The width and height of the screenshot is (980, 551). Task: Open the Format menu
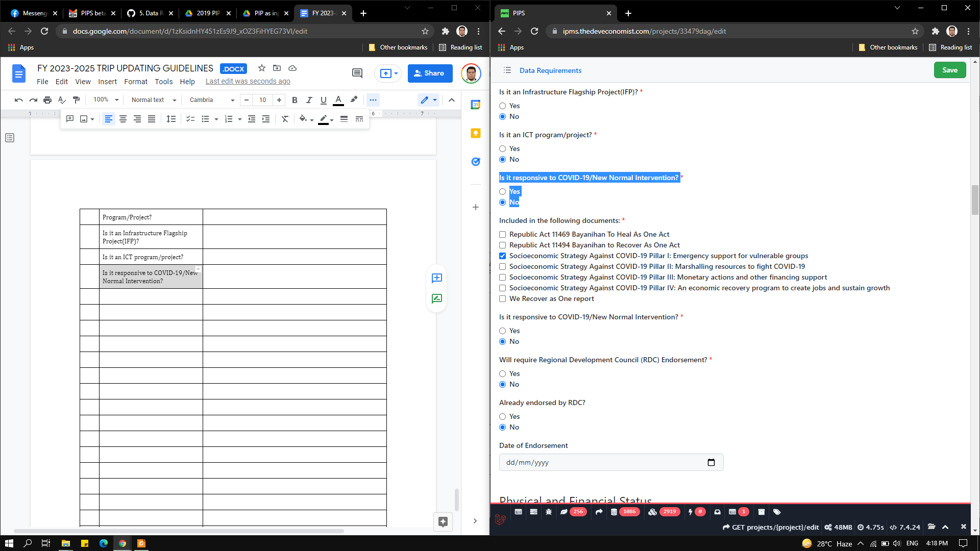136,82
